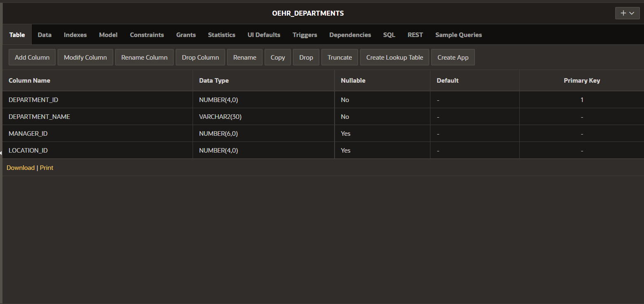
Task: Open the create object dropdown chevron
Action: tap(632, 13)
